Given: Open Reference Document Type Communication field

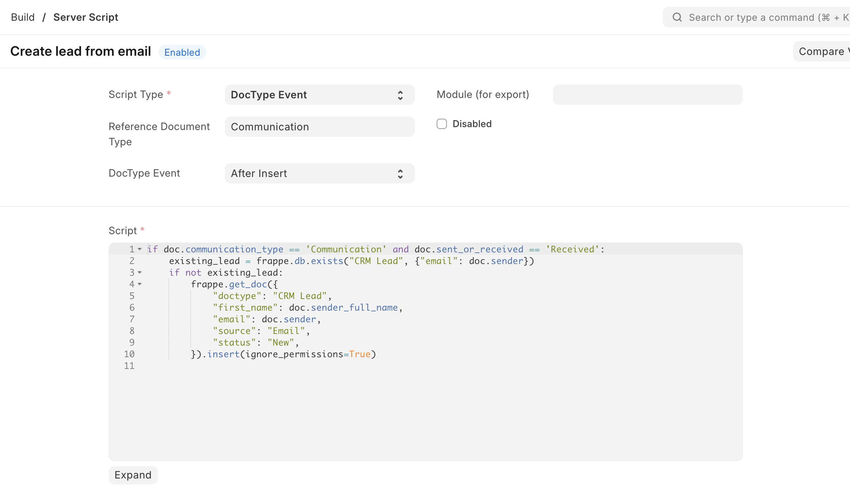Looking at the screenshot, I should 319,127.
